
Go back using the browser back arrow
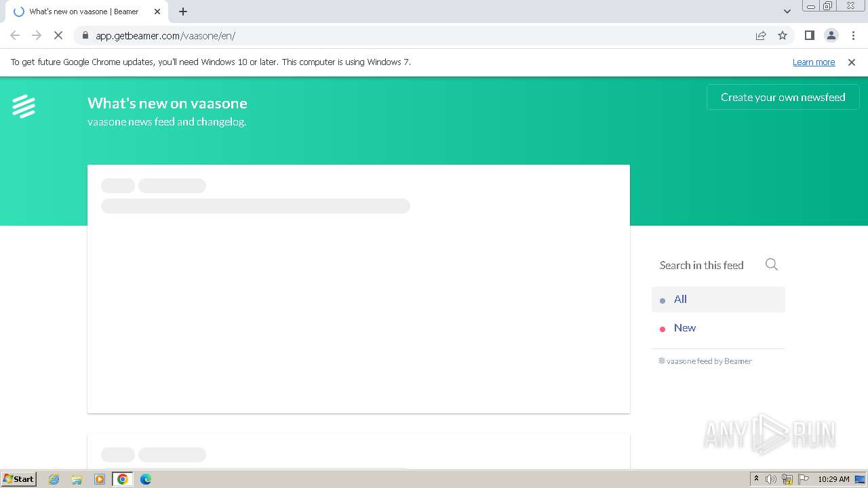[15, 35]
